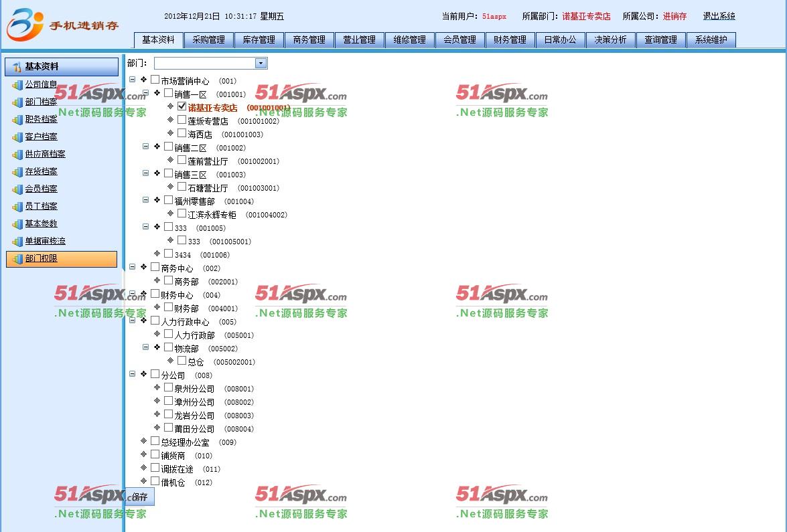Screen dimensions: 787x532
Task: Tick the 泉州分公司 checkbox
Action: [x=168, y=387]
